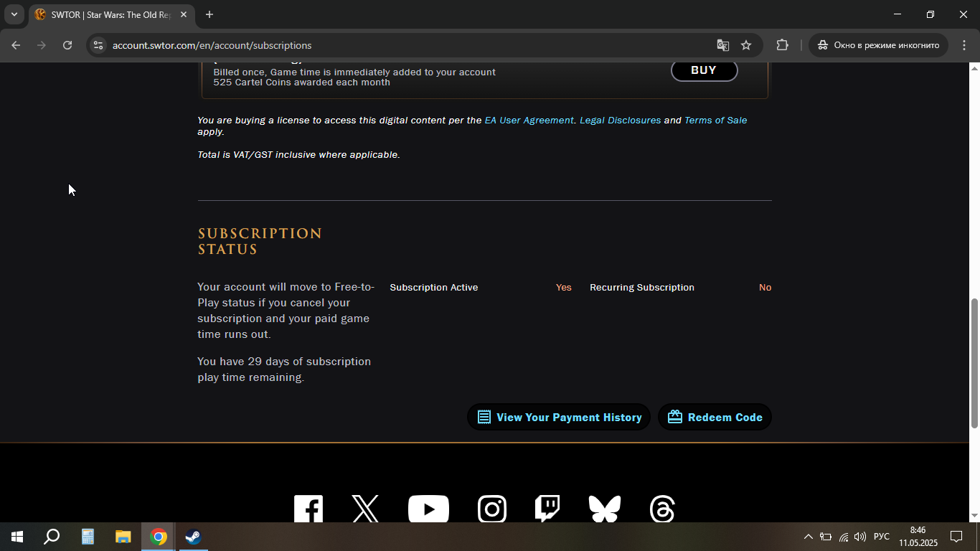Open the Extensions puzzle icon
This screenshot has width=980, height=551.
coord(782,45)
